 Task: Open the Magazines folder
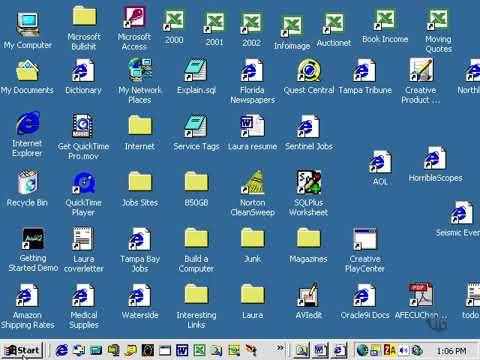pos(309,238)
